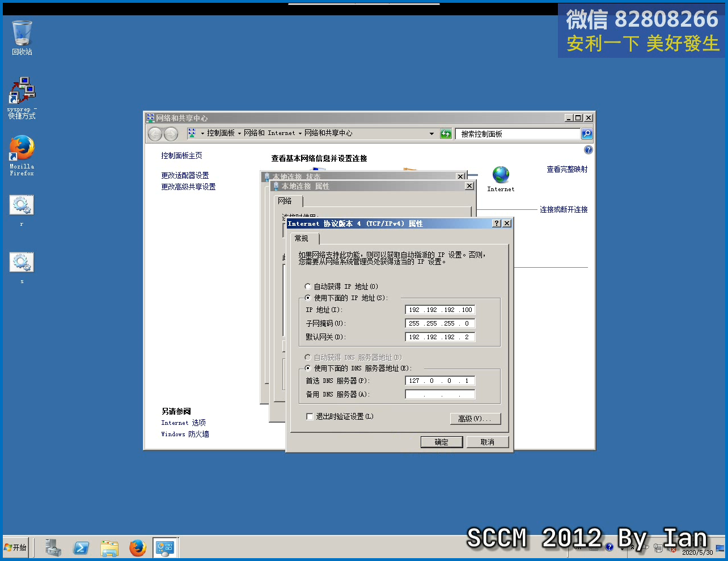728x561 pixels.
Task: Click the Internet globe icon
Action: coord(501,174)
